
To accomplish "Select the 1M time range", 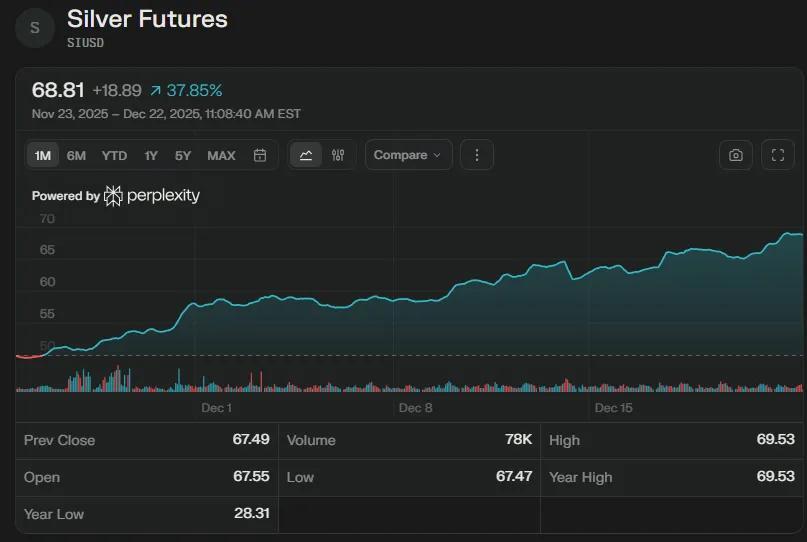I will (42, 155).
